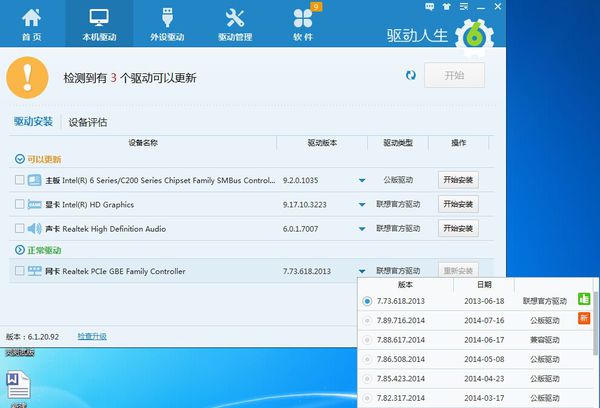600x408 pixels.
Task: Click 兼容驱动 label in version list
Action: [545, 340]
